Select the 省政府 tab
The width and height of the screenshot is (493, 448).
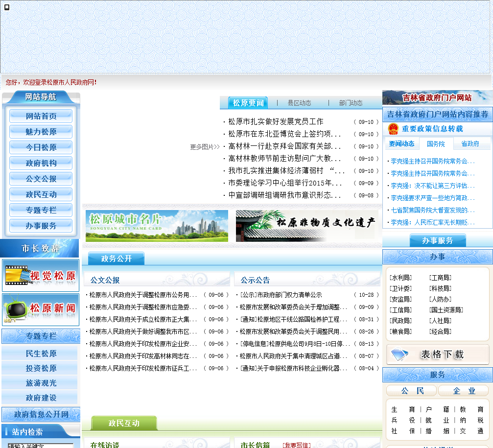(470, 144)
